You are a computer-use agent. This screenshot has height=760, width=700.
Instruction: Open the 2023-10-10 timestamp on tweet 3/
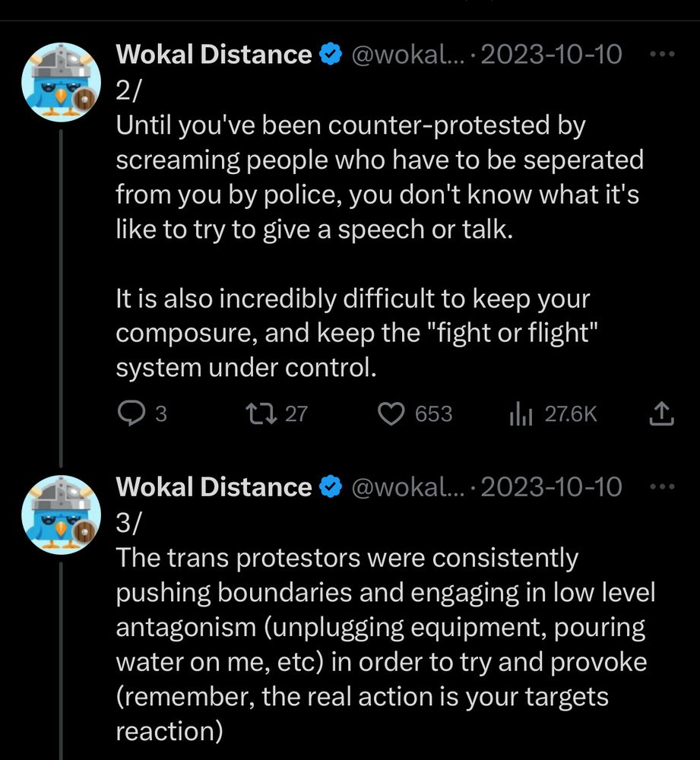(551, 487)
